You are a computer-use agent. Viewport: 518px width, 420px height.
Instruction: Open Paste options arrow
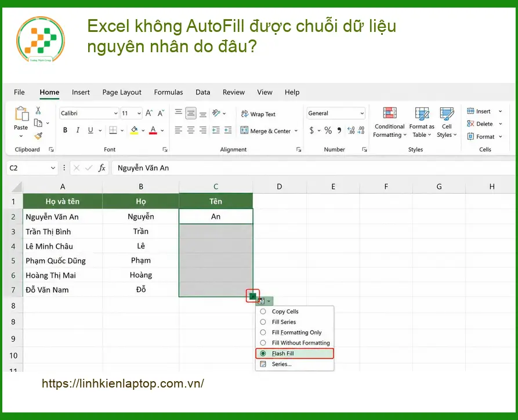click(x=21, y=136)
